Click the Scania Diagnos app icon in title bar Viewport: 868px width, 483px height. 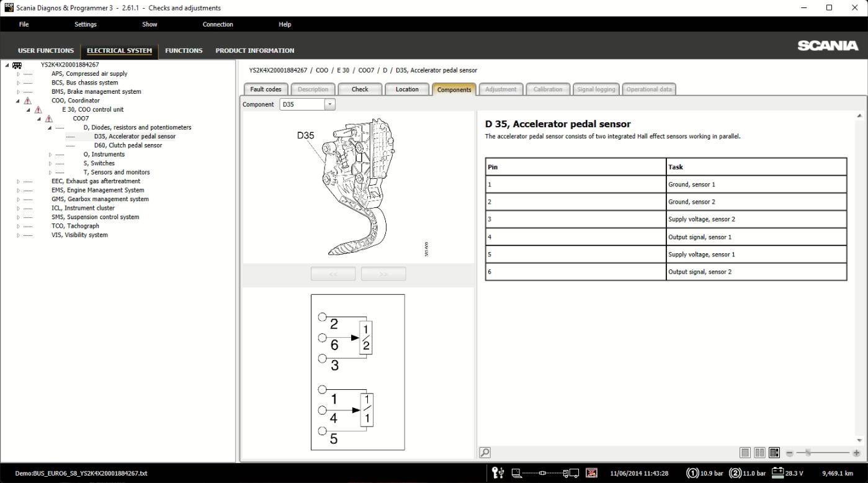tap(8, 7)
